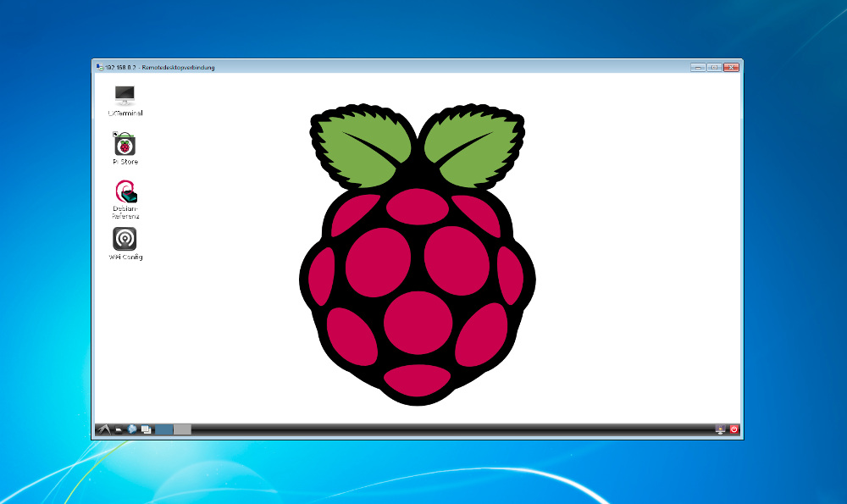Click the "LXTerminal" label under the monitor icon
The image size is (847, 504).
point(125,114)
